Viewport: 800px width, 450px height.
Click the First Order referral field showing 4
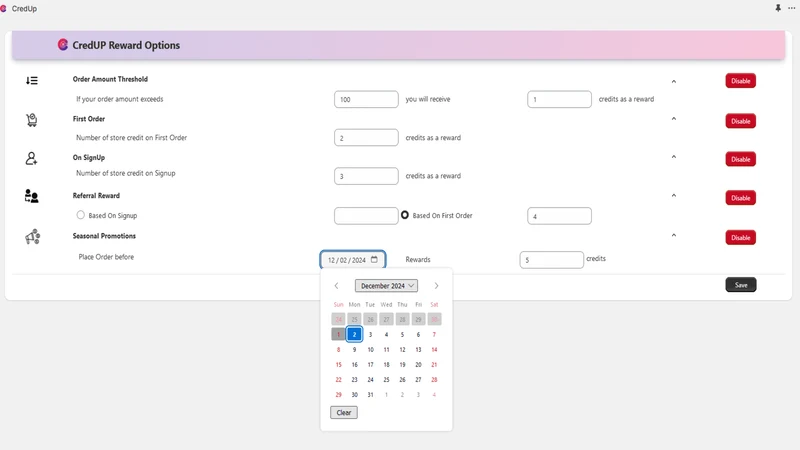pos(559,216)
